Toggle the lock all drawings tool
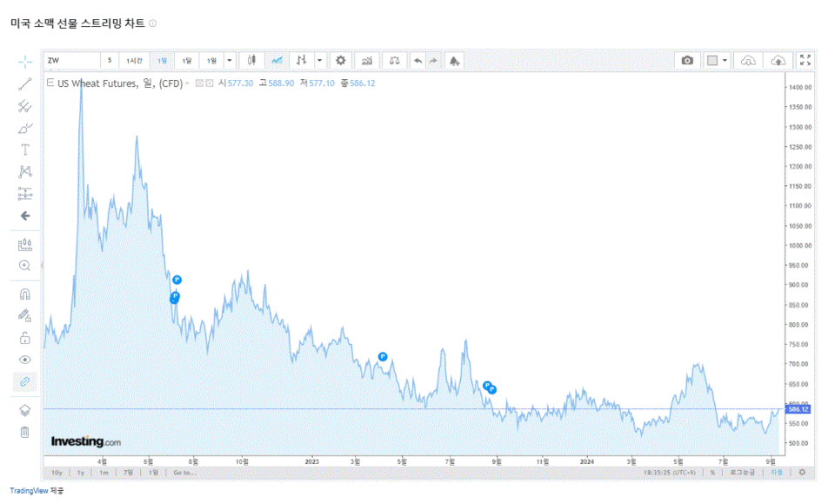The height and width of the screenshot is (504, 835). (x=25, y=337)
